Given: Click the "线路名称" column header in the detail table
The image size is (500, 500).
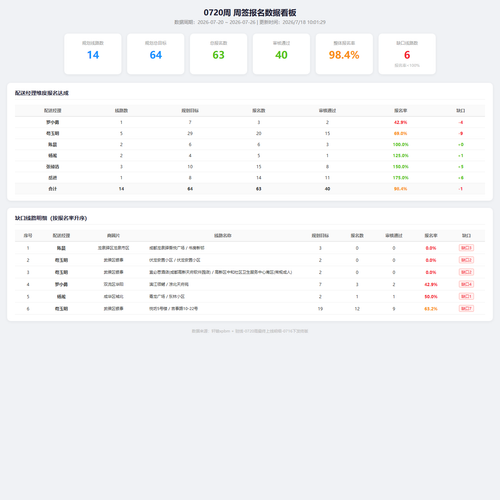Looking at the screenshot, I should pyautogui.click(x=223, y=236).
